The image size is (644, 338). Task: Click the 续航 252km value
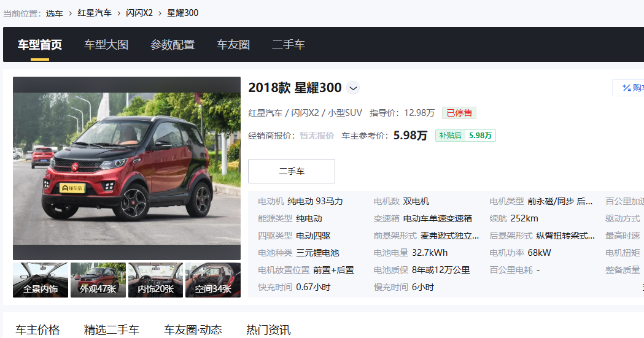click(524, 218)
